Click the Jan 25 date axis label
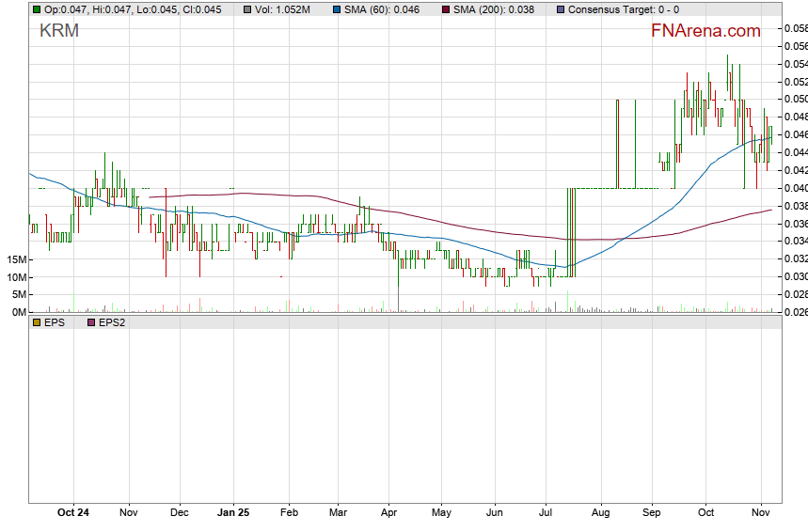 click(x=233, y=513)
